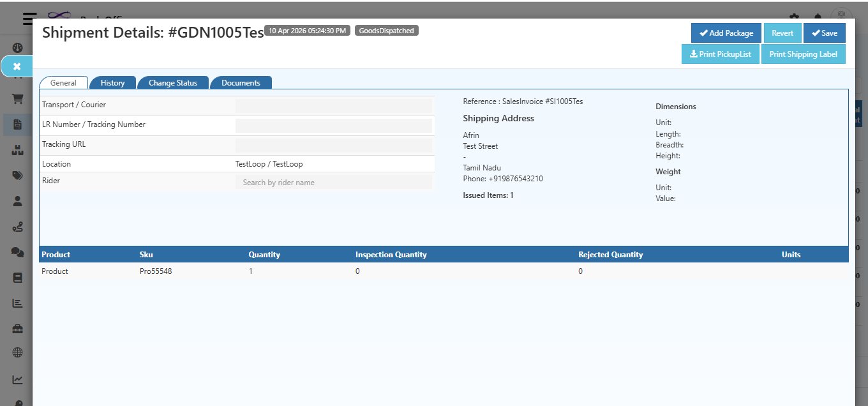Open the customers person icon in sidebar

17,200
